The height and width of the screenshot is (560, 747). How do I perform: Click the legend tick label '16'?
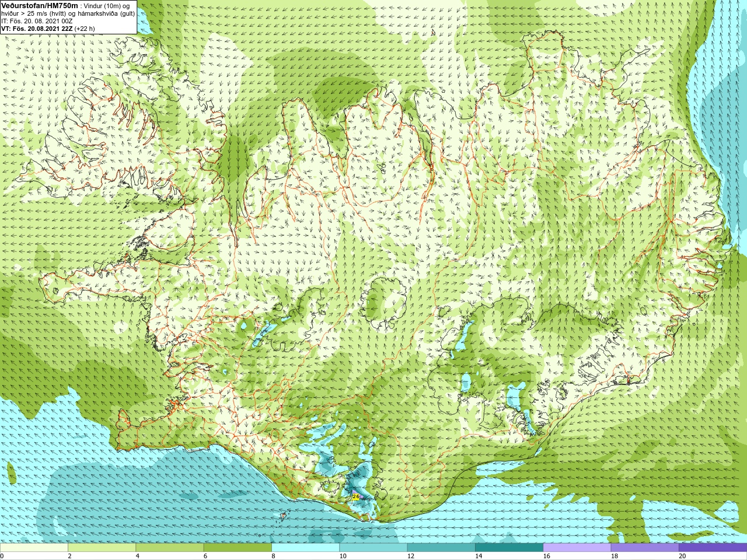[546, 556]
